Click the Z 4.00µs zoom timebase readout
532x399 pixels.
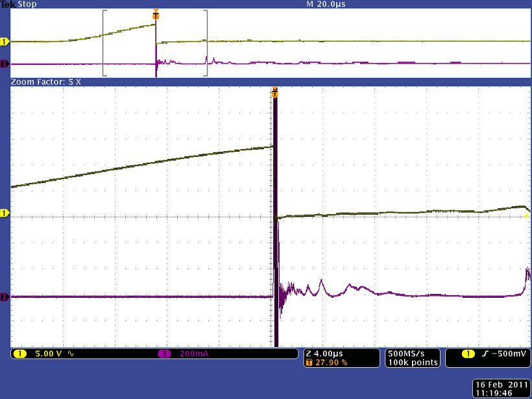coord(324,354)
